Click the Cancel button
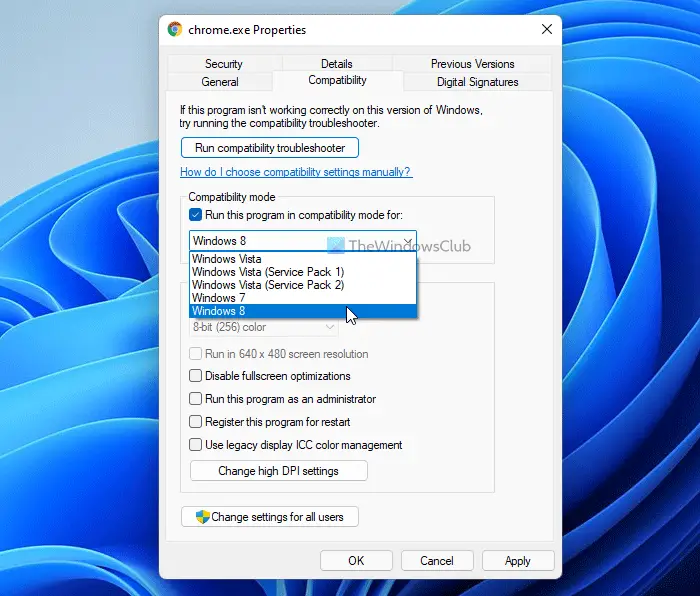The image size is (700, 596). pyautogui.click(x=437, y=561)
